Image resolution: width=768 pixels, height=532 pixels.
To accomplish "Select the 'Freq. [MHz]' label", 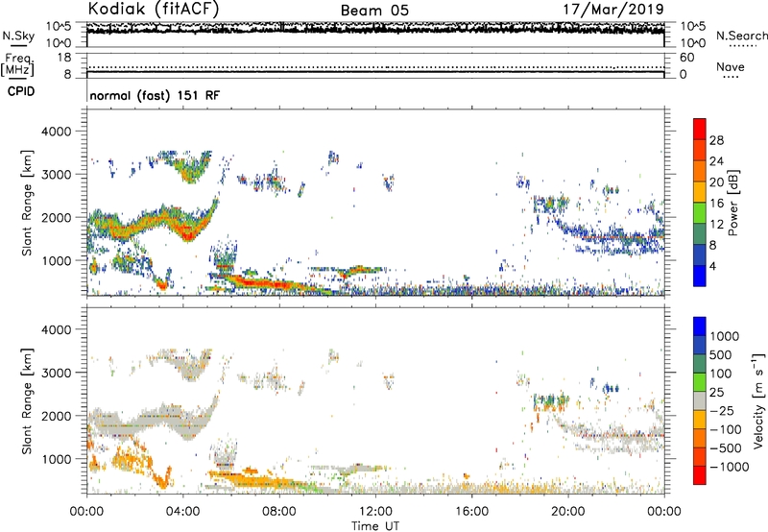I will (17, 64).
